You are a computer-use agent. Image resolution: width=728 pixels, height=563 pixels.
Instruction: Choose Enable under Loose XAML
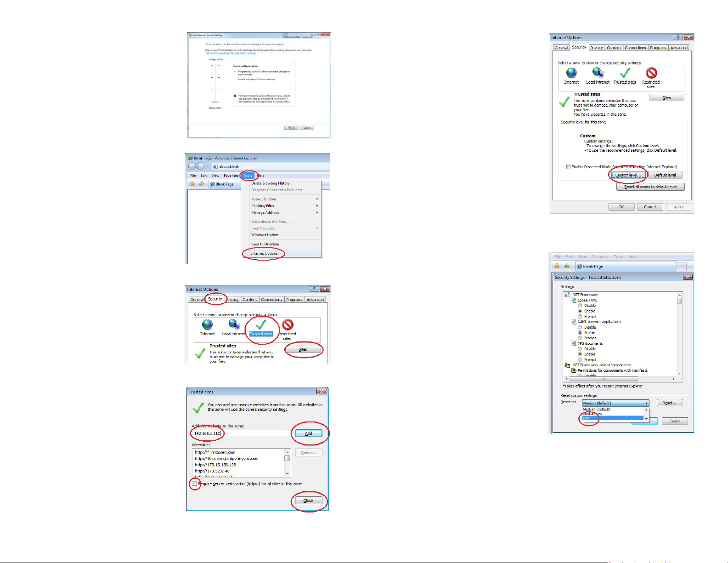(580, 311)
